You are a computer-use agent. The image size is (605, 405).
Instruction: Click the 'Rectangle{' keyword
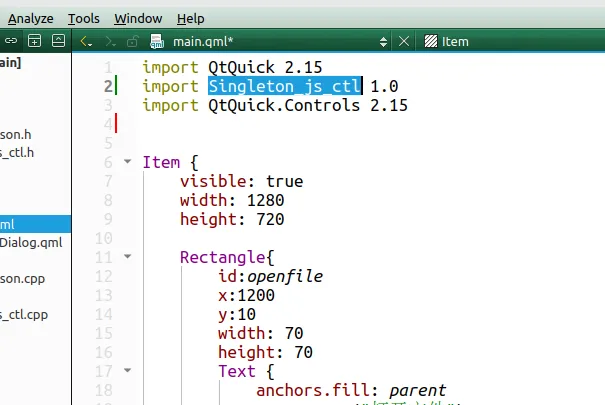(x=227, y=257)
